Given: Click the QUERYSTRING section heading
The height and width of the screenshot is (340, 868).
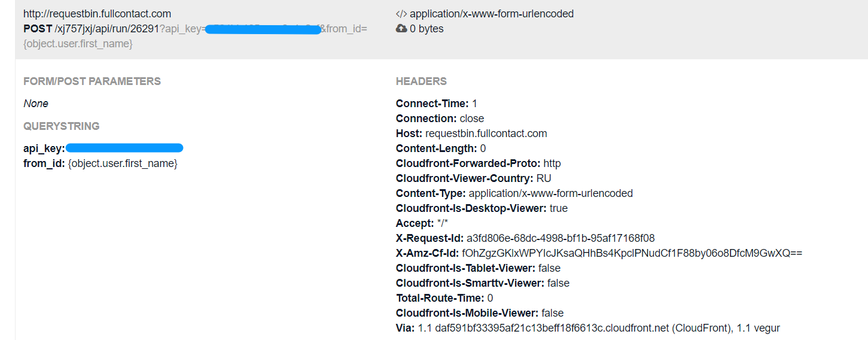Looking at the screenshot, I should pyautogui.click(x=62, y=126).
